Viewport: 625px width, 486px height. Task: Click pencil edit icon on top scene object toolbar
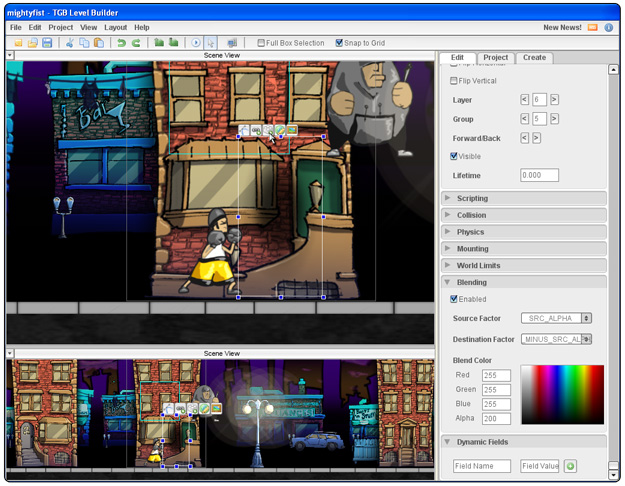tap(280, 130)
